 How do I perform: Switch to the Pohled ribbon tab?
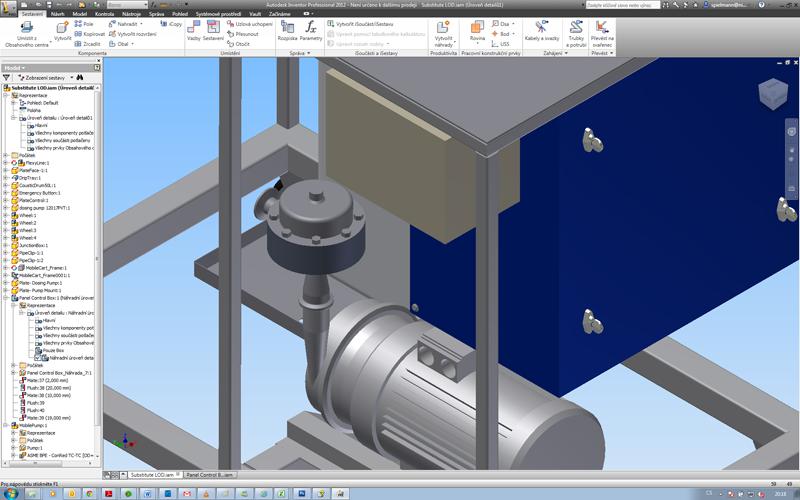181,14
